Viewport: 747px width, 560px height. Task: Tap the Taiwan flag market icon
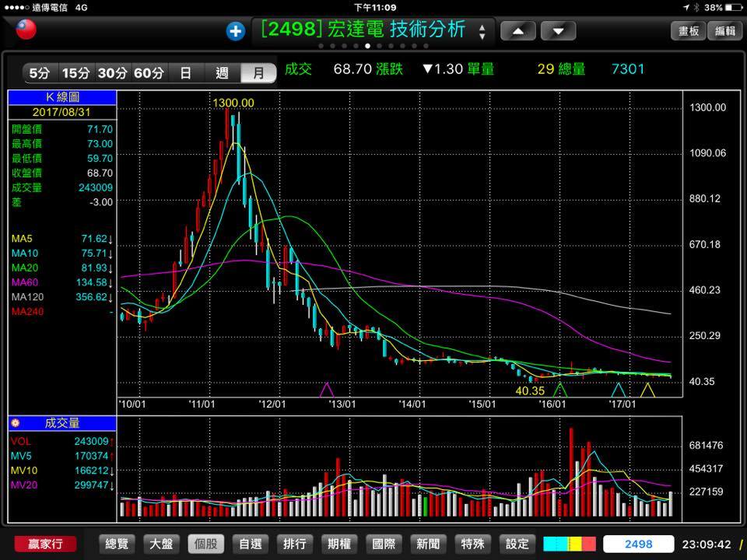pyautogui.click(x=26, y=30)
